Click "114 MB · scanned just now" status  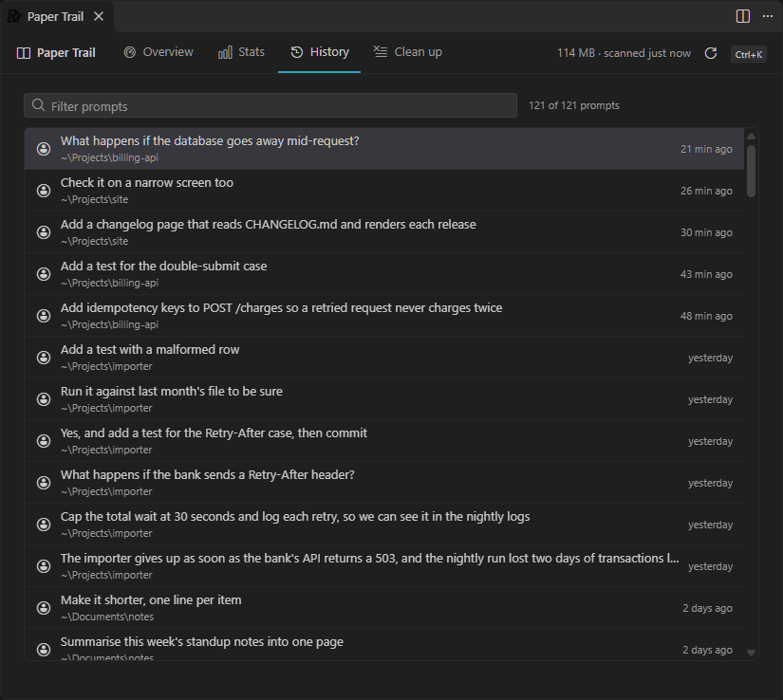point(624,53)
